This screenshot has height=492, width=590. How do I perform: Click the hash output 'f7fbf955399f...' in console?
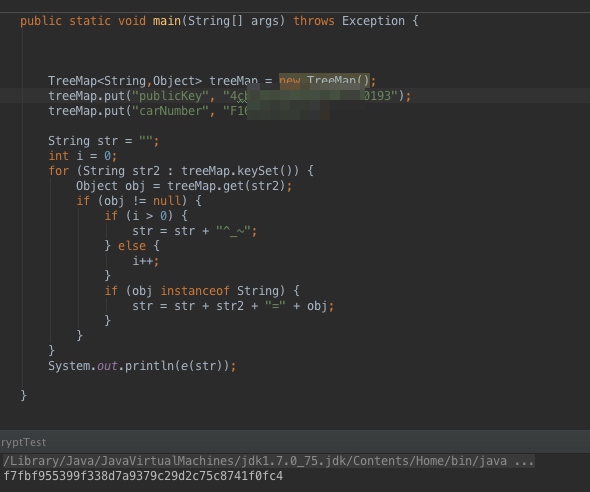click(143, 476)
